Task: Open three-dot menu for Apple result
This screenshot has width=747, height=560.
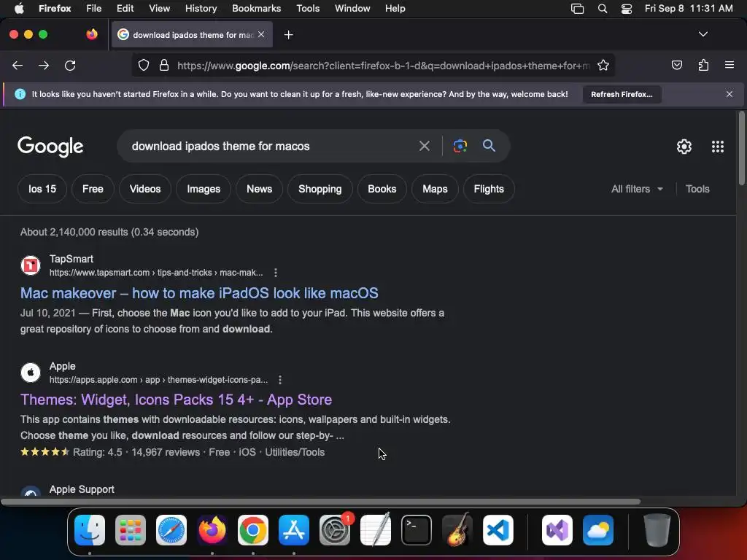Action: [280, 379]
